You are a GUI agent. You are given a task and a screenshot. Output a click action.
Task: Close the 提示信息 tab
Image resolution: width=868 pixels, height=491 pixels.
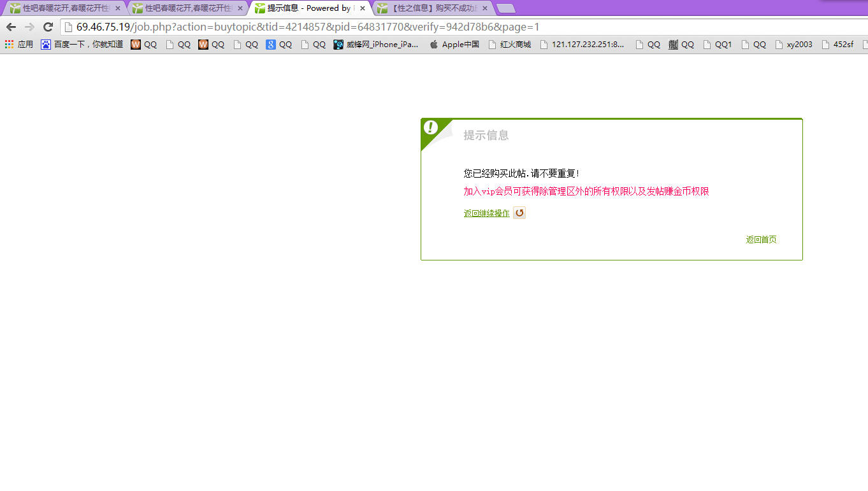[363, 8]
